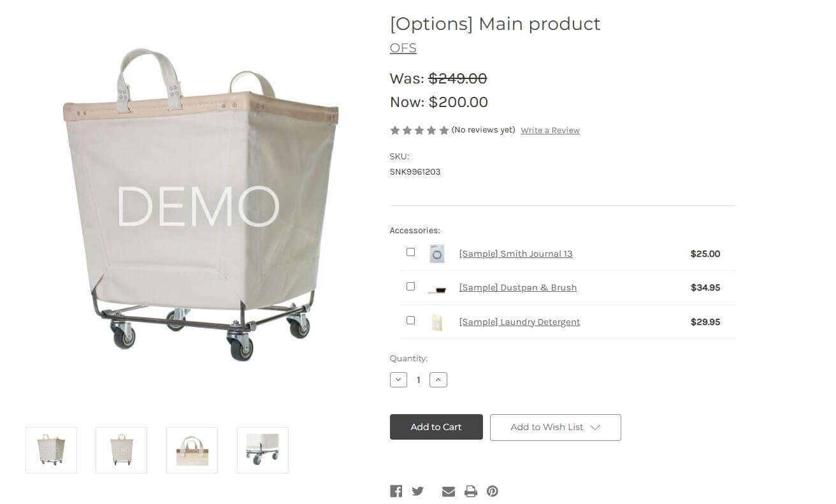Share product on Facebook icon

(x=396, y=491)
